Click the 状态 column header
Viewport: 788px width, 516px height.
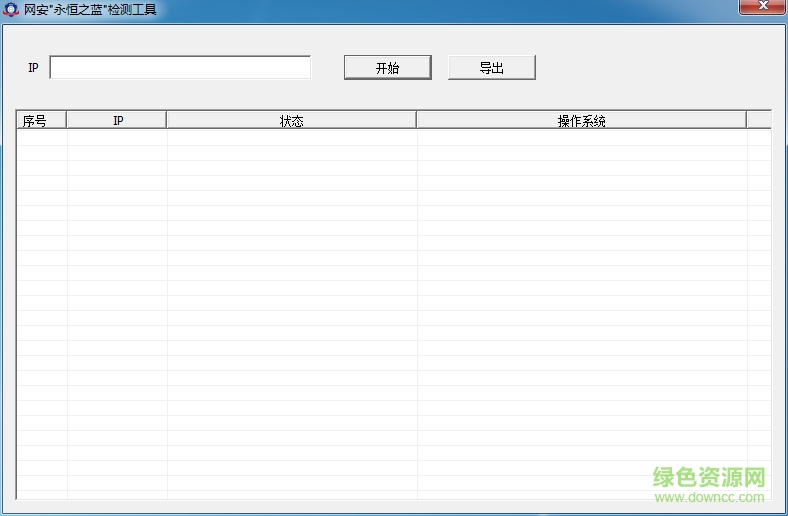coord(291,120)
